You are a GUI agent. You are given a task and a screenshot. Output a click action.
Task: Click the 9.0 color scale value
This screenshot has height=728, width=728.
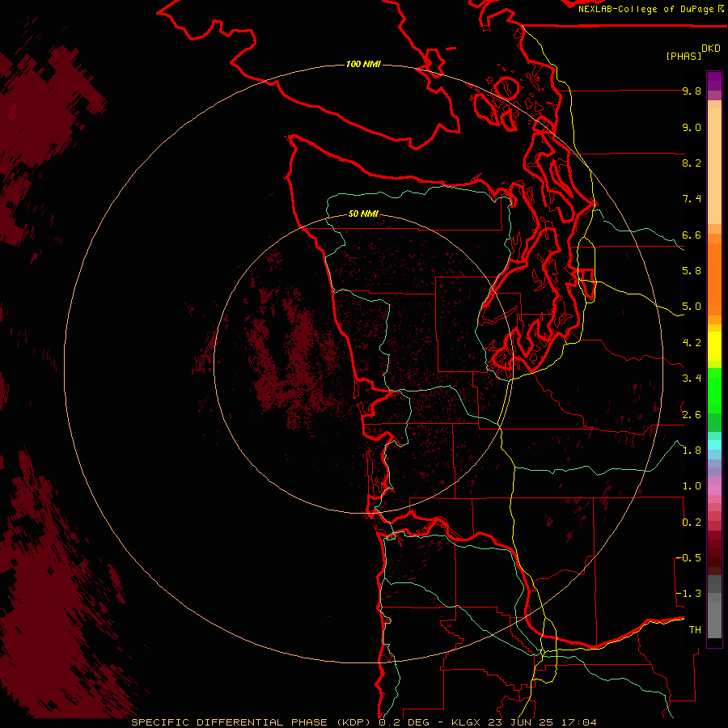692,127
